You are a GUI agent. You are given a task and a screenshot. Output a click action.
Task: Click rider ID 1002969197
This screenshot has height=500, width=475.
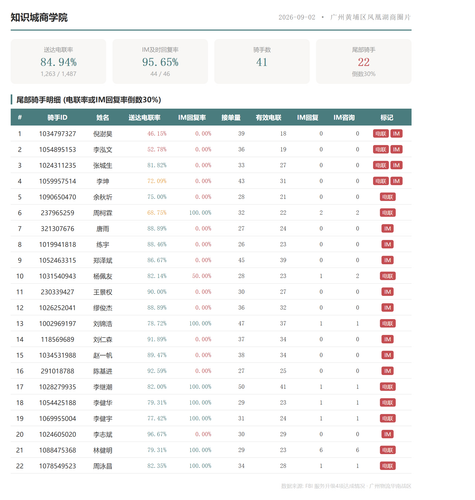(x=57, y=323)
